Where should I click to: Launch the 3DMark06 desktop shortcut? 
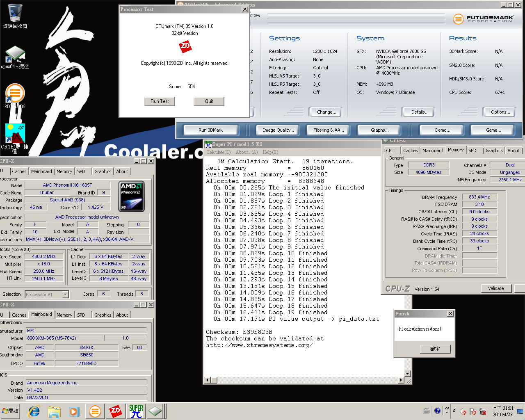(x=15, y=96)
